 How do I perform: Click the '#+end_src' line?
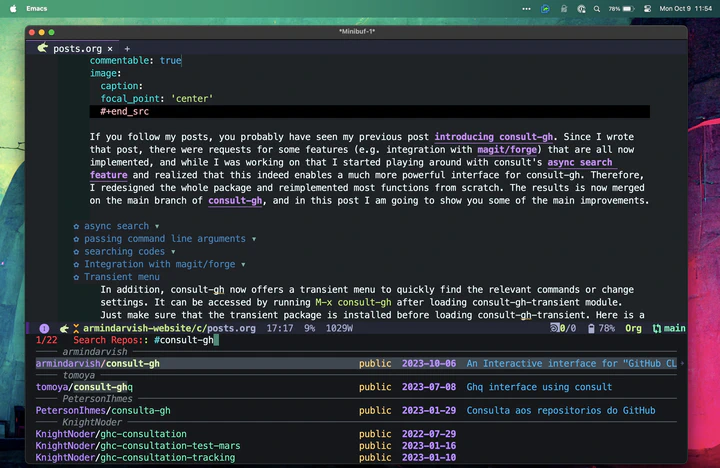point(370,112)
